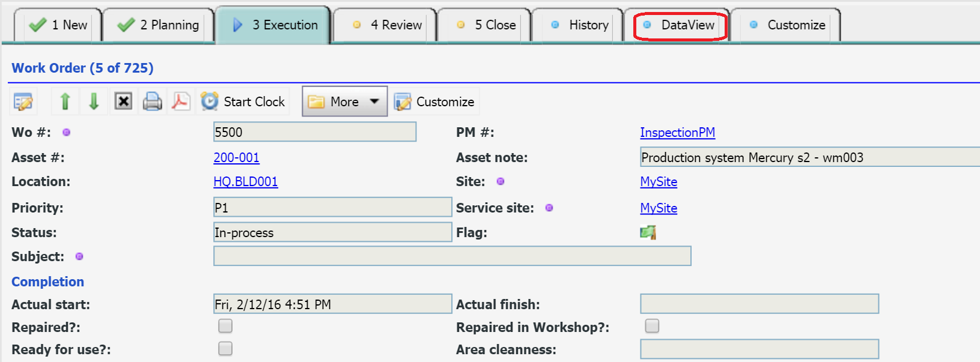This screenshot has height=362, width=980.
Task: Switch to the 1 New tab
Action: coord(58,25)
